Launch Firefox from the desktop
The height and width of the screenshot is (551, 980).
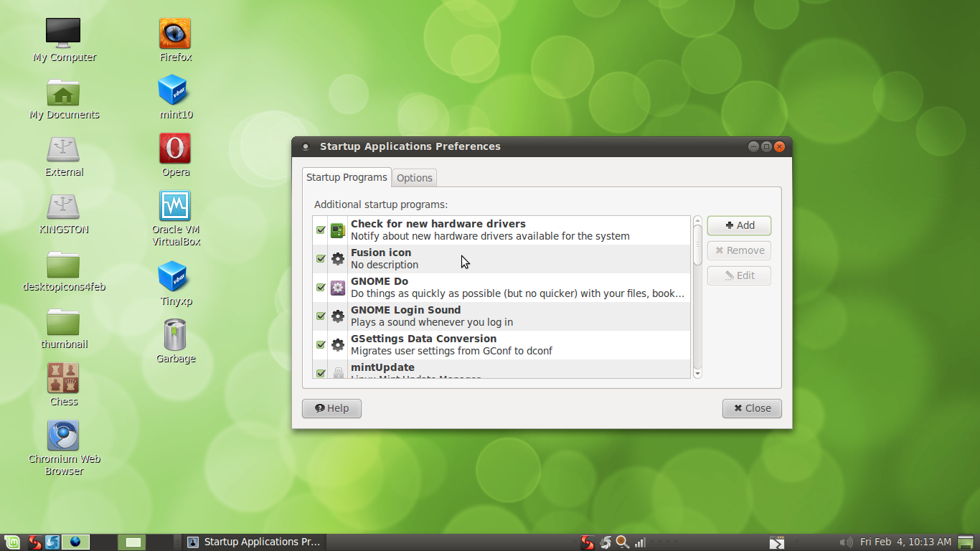[174, 32]
